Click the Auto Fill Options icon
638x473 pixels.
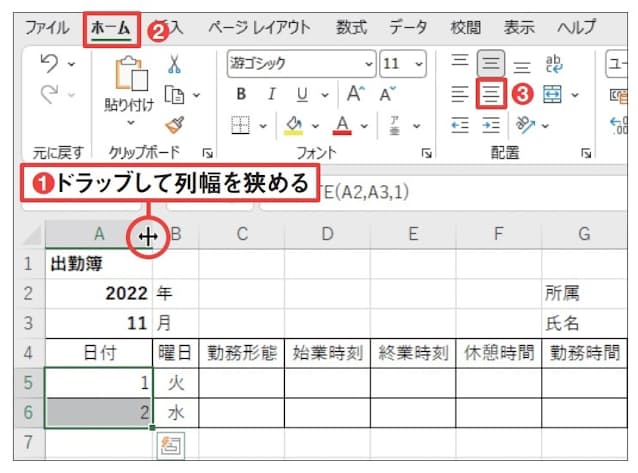click(170, 446)
